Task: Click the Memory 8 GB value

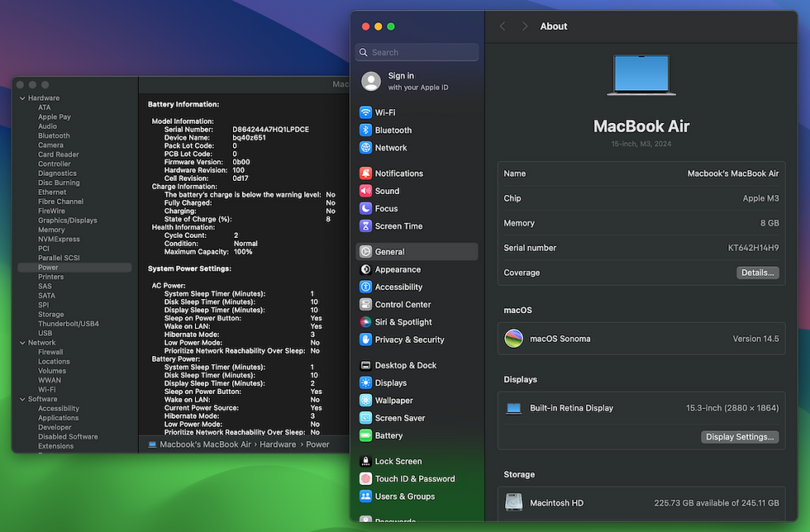Action: [769, 223]
